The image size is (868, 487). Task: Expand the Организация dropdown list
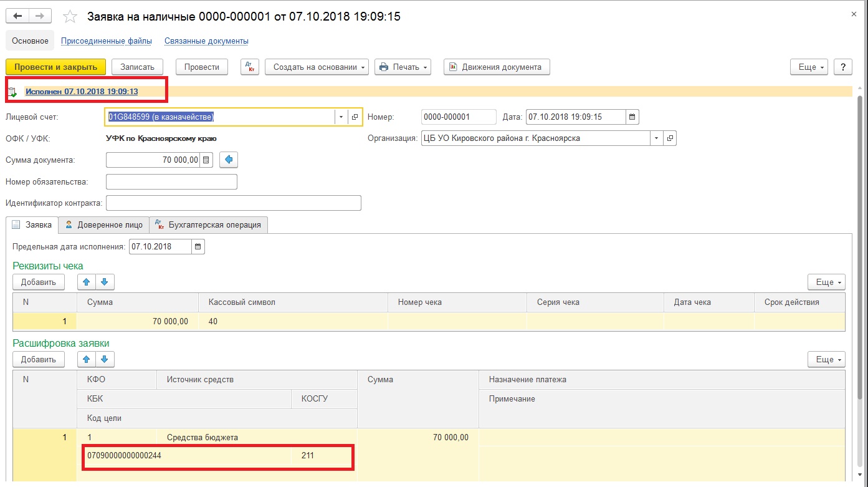coord(656,138)
